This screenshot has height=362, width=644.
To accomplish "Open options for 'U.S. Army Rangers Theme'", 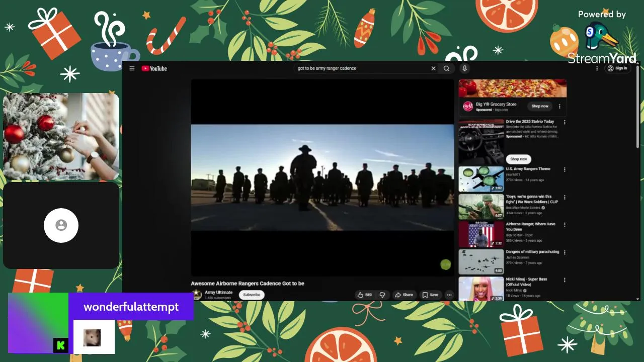I will tap(565, 170).
